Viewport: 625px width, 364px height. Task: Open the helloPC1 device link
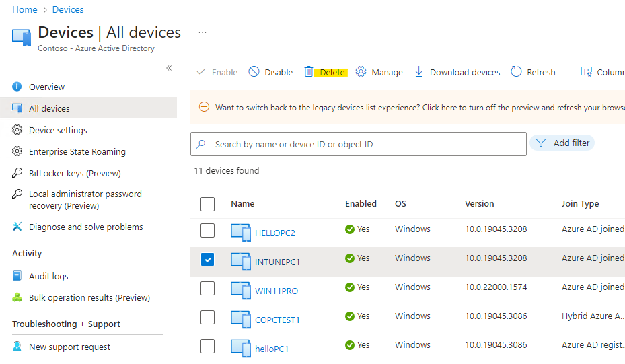(272, 349)
